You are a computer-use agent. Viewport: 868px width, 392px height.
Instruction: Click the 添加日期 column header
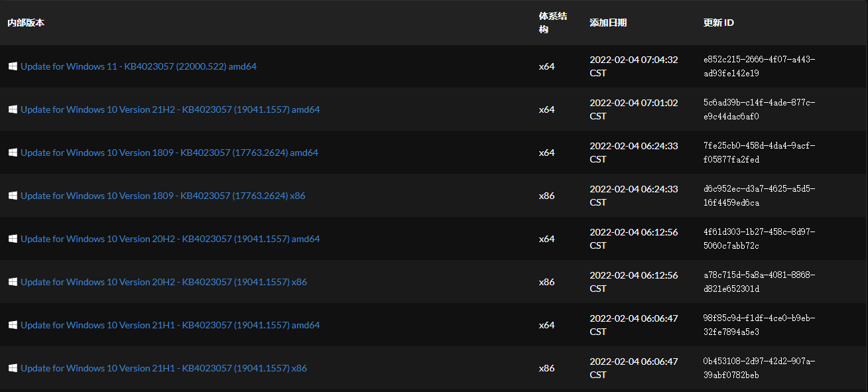point(608,23)
